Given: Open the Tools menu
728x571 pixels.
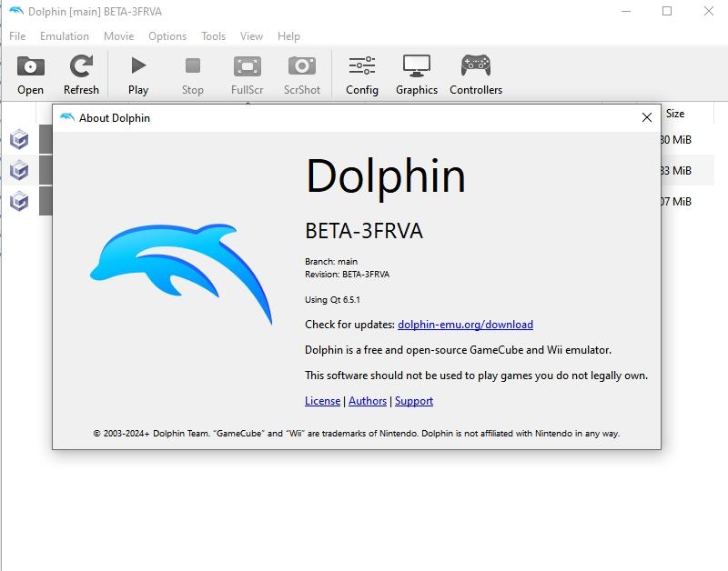Looking at the screenshot, I should [213, 36].
